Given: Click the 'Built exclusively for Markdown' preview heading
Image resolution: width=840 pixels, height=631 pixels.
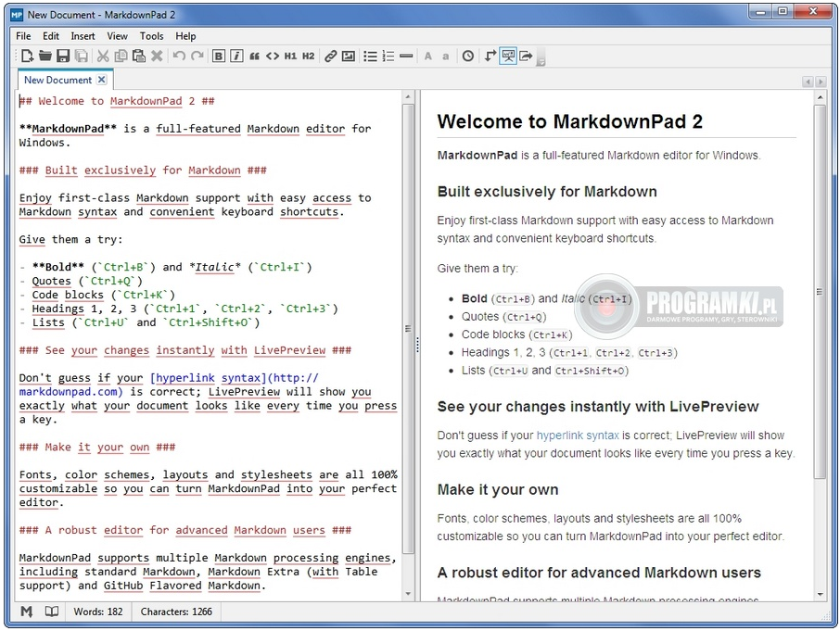Looking at the screenshot, I should (x=547, y=192).
